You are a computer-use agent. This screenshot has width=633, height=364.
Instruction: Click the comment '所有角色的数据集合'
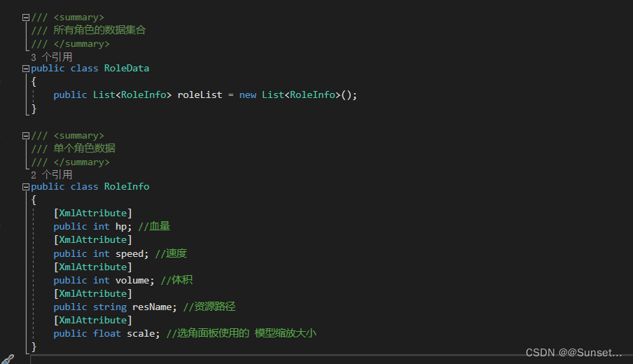99,30
